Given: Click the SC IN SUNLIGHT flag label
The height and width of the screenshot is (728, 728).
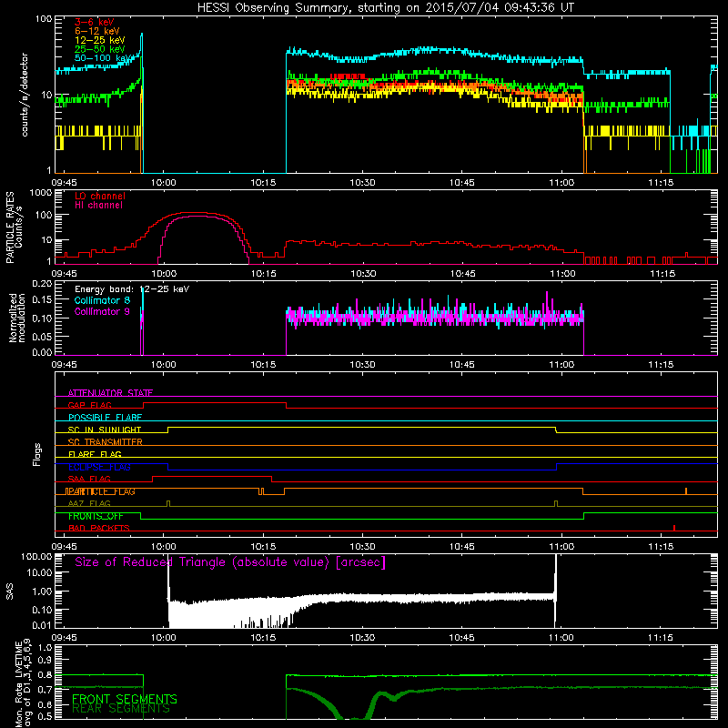Looking at the screenshot, I should [105, 430].
